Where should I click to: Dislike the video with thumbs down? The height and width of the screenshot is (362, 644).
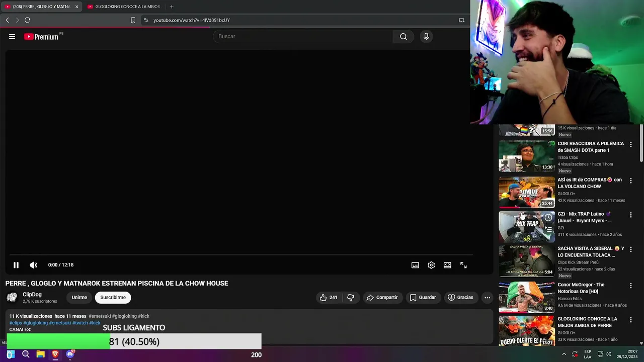351,298
